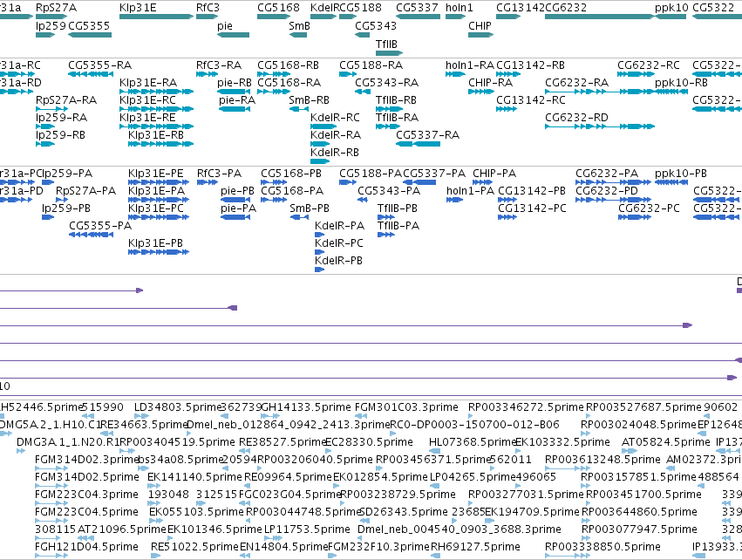
Task: Click the SmB-RB transcript label
Action: 309,100
